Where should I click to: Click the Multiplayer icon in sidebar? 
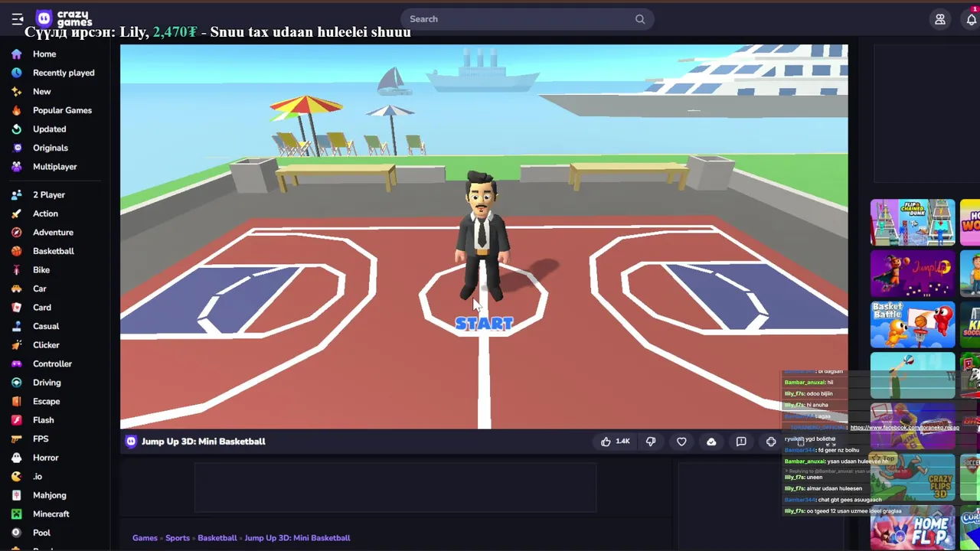[17, 167]
